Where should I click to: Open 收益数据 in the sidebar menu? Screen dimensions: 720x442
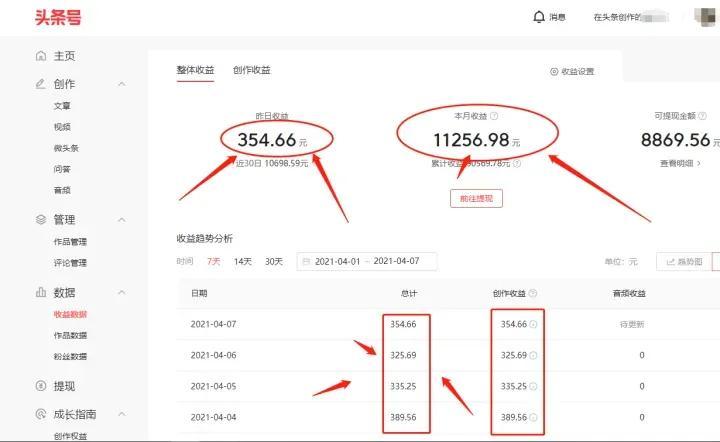point(70,314)
